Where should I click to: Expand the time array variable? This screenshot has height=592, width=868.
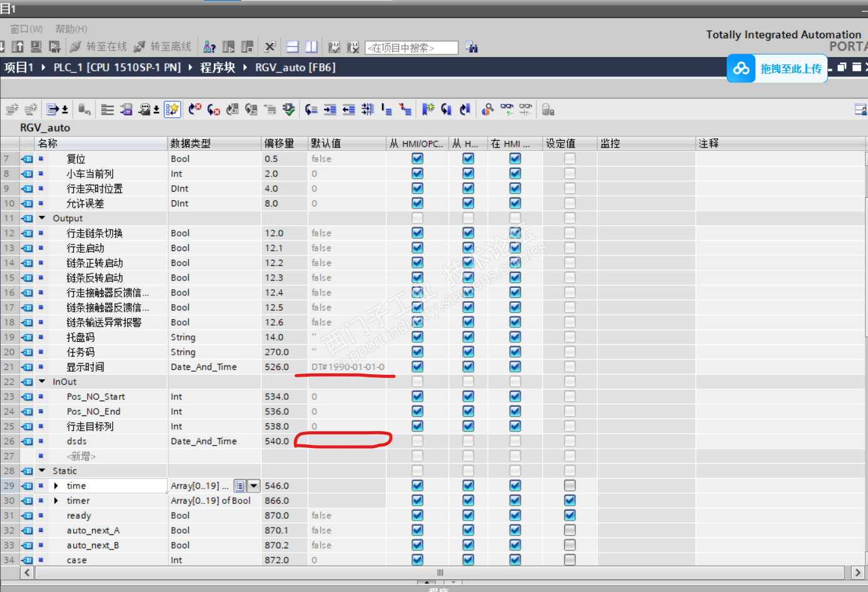pyautogui.click(x=56, y=486)
